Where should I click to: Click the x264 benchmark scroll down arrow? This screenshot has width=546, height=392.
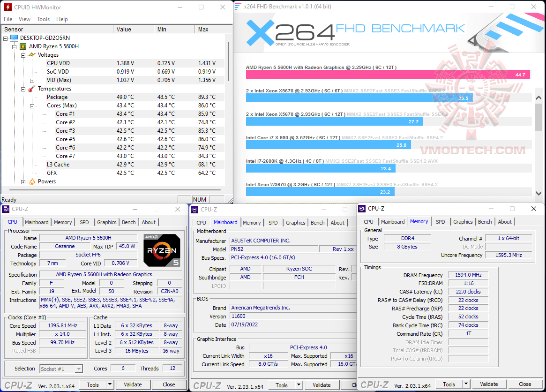(x=539, y=193)
